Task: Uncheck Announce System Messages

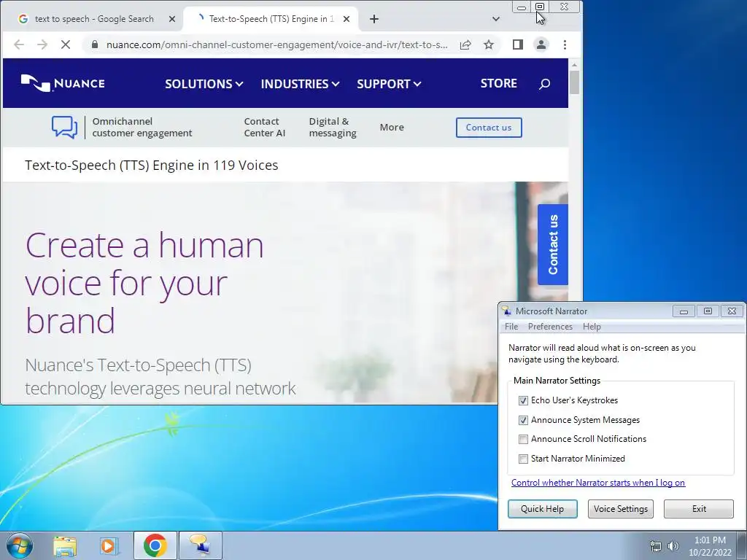Action: [x=523, y=420]
